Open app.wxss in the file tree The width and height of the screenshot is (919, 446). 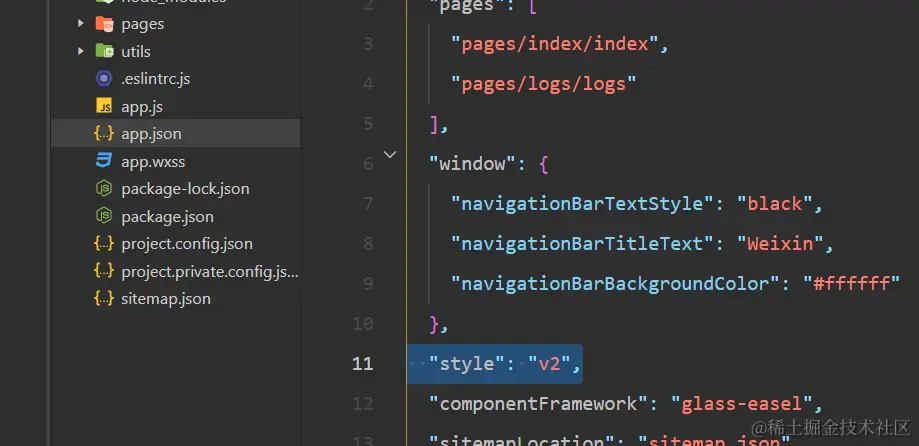pyautogui.click(x=153, y=161)
